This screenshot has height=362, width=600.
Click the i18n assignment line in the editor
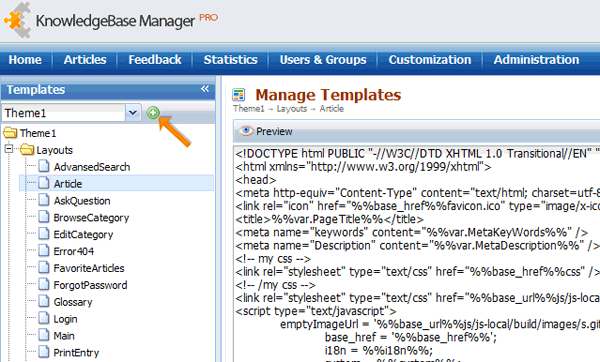pos(379,351)
